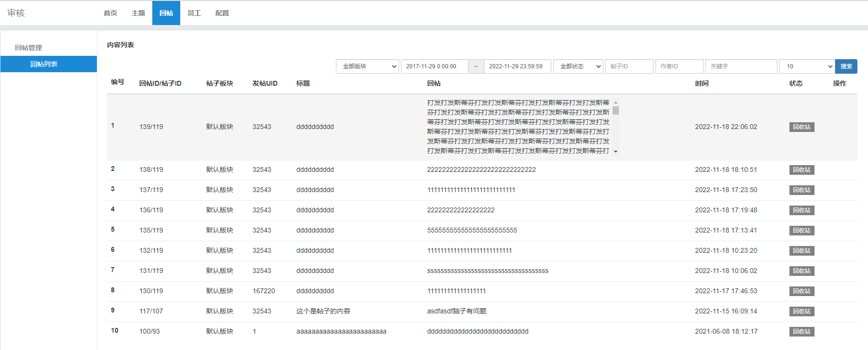868x350 pixels.
Task: Expand the 全部版块 dropdown
Action: pos(367,66)
